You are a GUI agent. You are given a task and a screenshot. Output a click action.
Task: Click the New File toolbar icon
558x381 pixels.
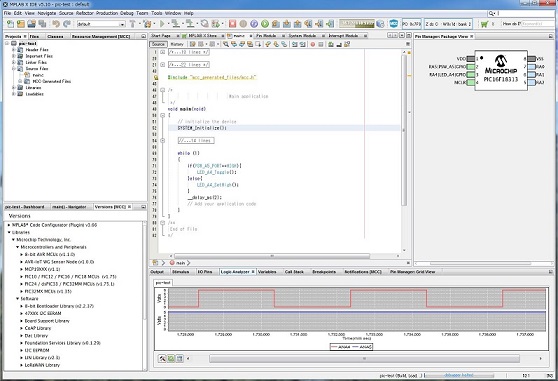(10, 24)
